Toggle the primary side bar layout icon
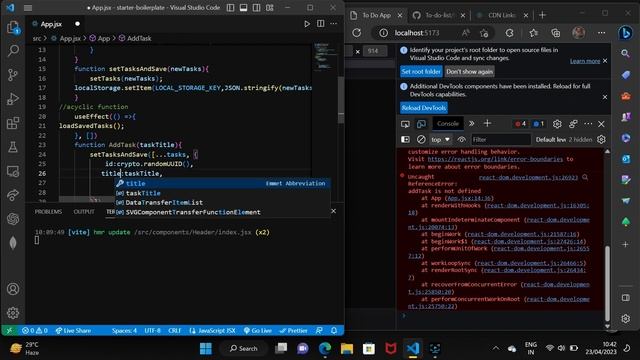 tap(231, 8)
